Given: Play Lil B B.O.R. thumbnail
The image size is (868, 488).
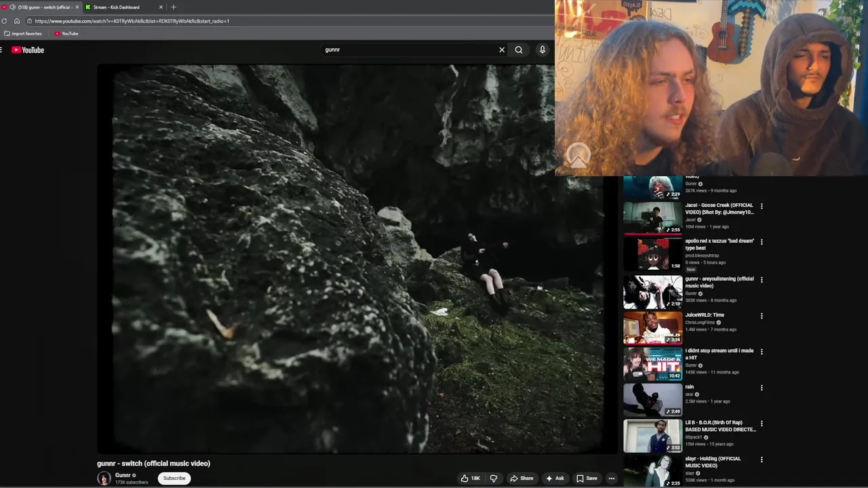Looking at the screenshot, I should tap(652, 436).
